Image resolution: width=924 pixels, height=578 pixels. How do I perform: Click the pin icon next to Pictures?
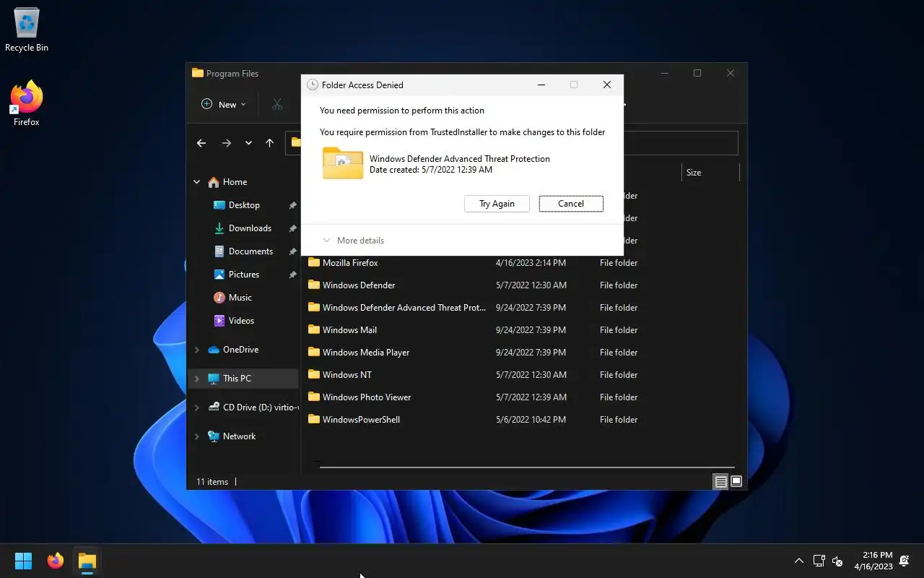coord(292,275)
